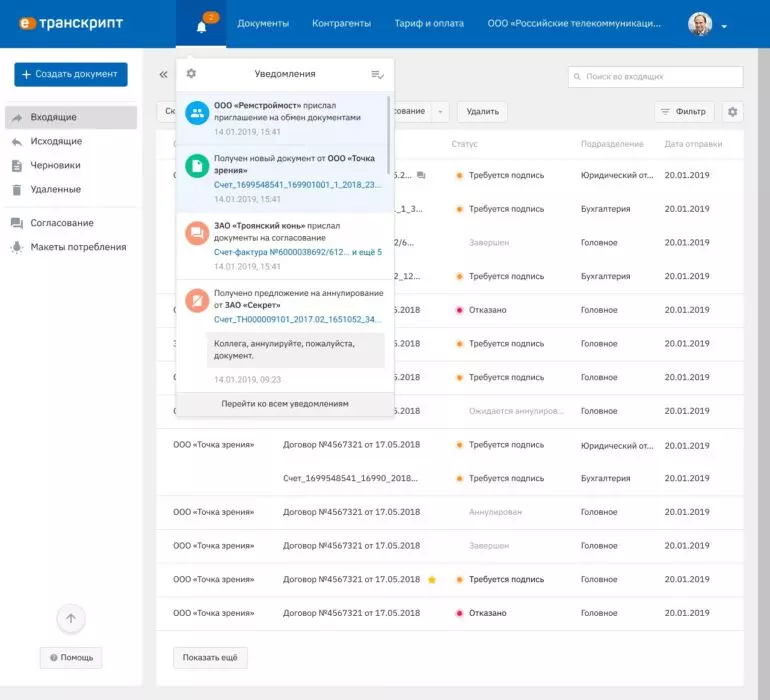Open Согласование section
The image size is (770, 700).
(x=61, y=223)
